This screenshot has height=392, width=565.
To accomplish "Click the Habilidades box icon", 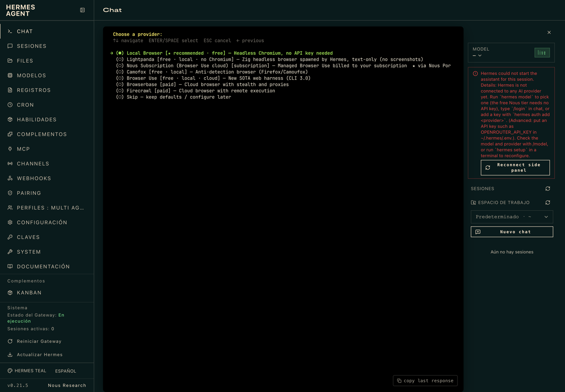I will (10, 120).
